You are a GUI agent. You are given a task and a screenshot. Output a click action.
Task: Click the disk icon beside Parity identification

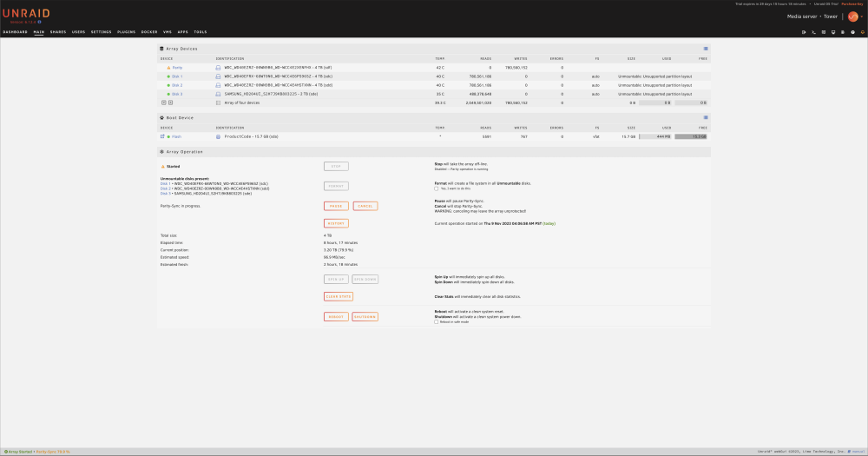click(x=218, y=68)
